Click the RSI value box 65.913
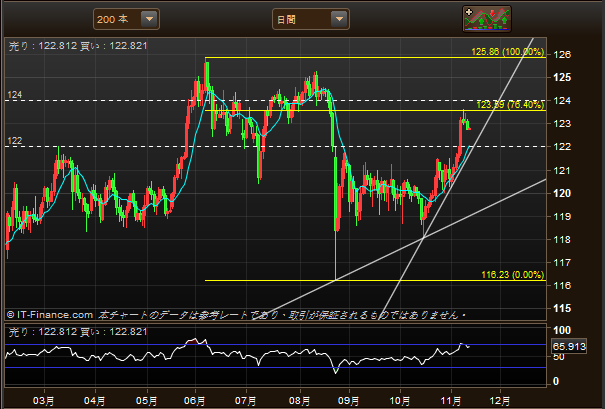Viewport: 605px width, 409px height. click(x=569, y=346)
